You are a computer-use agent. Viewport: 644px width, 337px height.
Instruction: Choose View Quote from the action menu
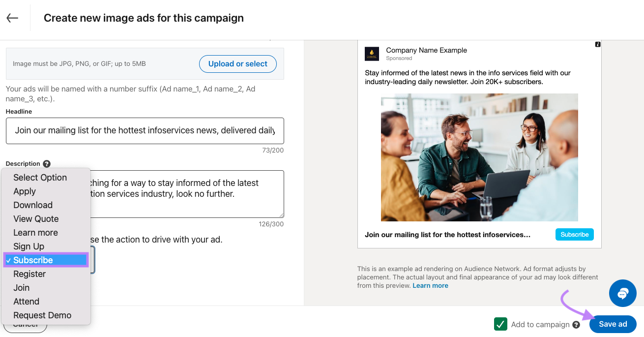coord(35,218)
